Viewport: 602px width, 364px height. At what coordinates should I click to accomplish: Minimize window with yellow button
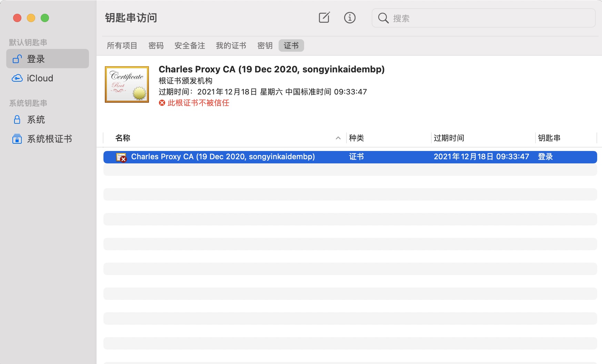tap(31, 18)
